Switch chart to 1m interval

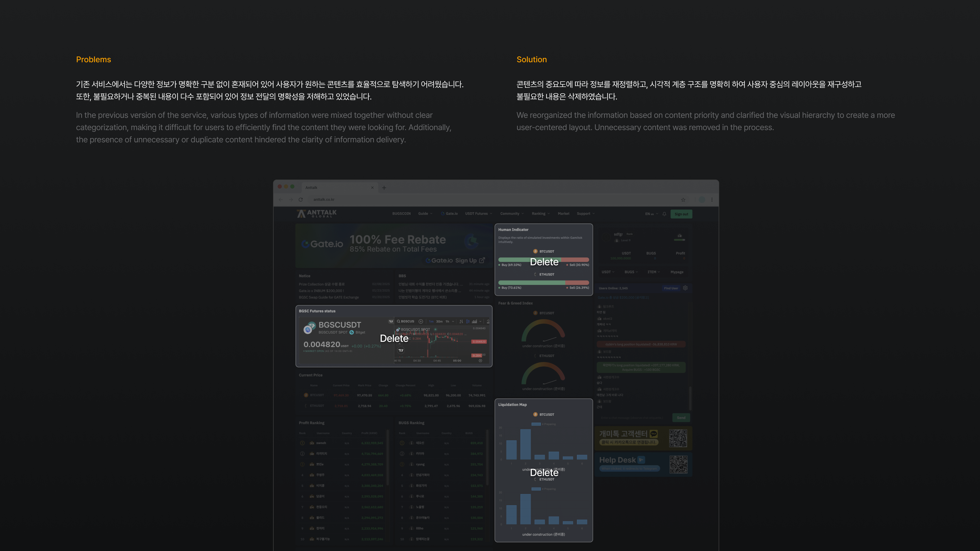tap(431, 321)
